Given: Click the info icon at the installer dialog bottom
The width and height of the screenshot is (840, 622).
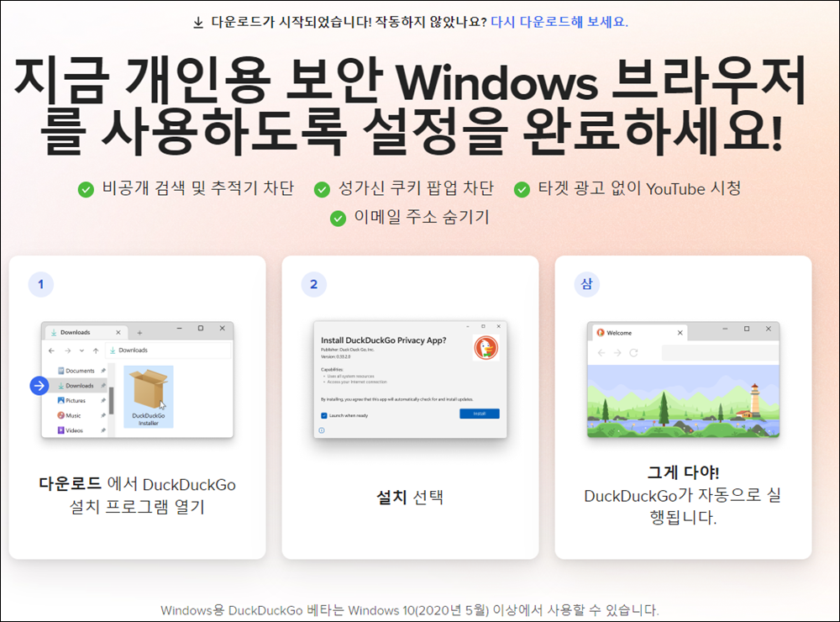Looking at the screenshot, I should coord(322,430).
